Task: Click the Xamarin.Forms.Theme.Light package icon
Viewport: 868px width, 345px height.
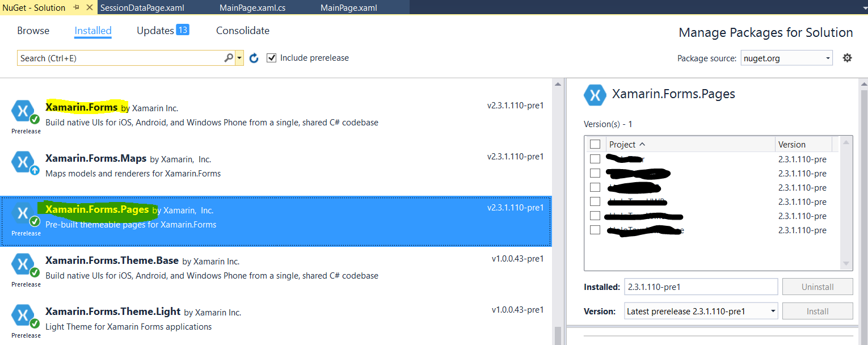Action: [23, 315]
